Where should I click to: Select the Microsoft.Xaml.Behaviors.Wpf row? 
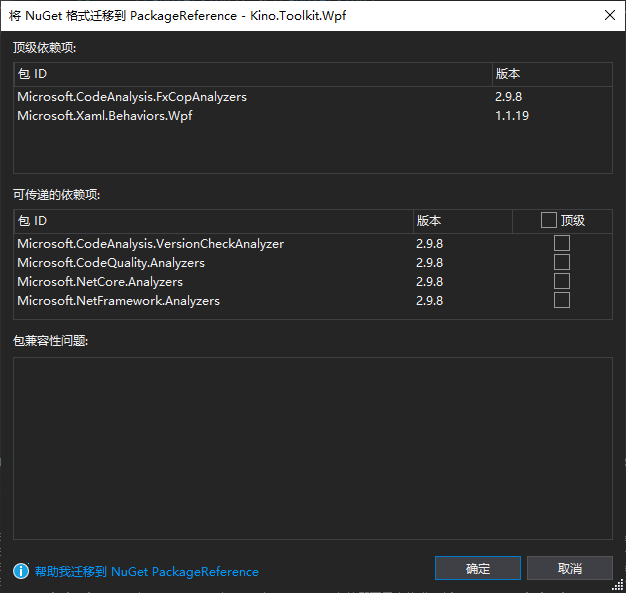tap(313, 116)
